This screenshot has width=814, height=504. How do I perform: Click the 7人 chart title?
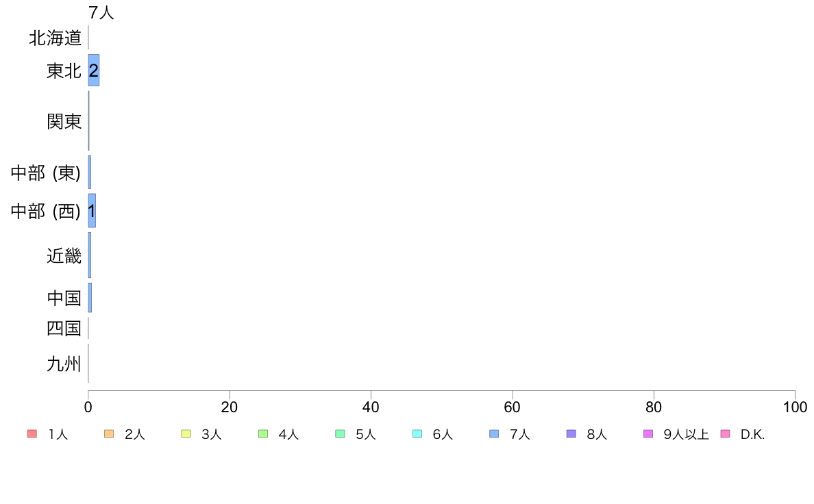(101, 12)
